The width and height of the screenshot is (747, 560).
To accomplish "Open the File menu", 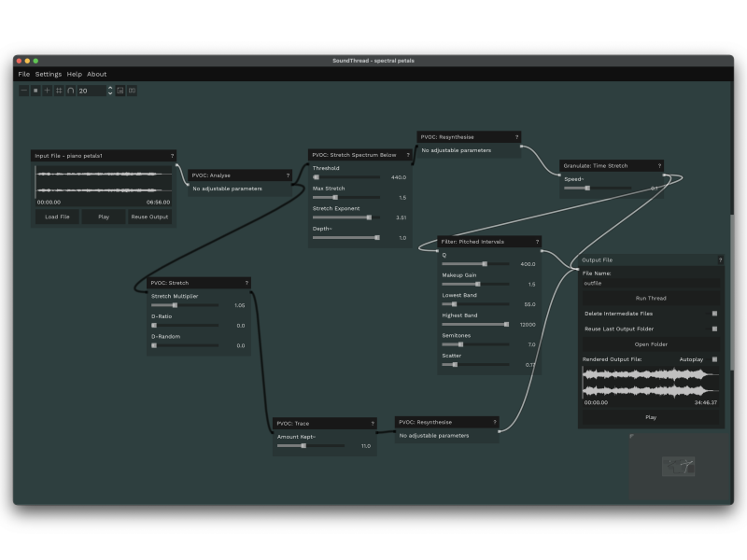I will [24, 74].
